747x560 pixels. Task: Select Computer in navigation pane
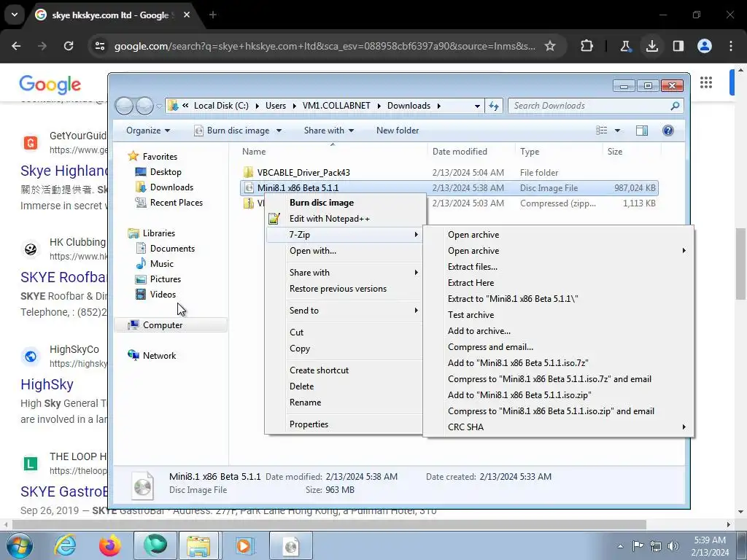[162, 324]
